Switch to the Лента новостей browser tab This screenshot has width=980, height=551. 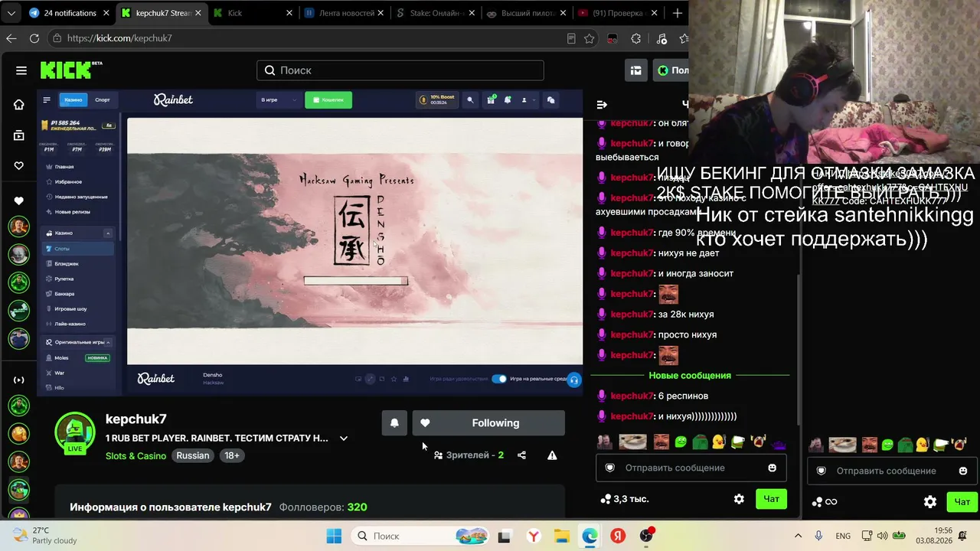point(344,13)
